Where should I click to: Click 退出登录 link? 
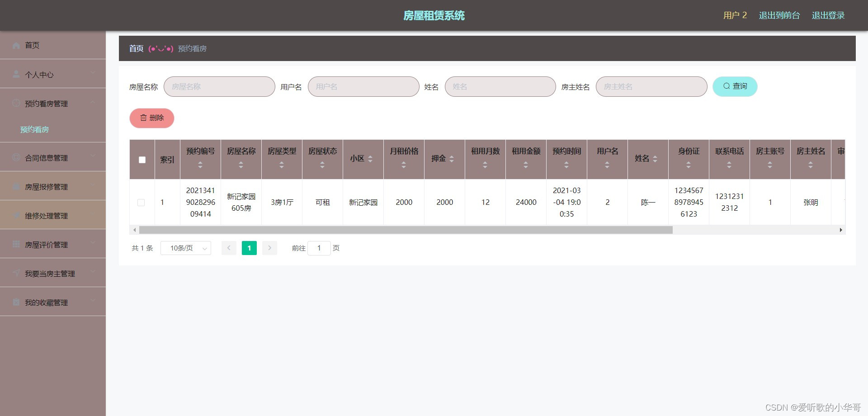coord(828,15)
